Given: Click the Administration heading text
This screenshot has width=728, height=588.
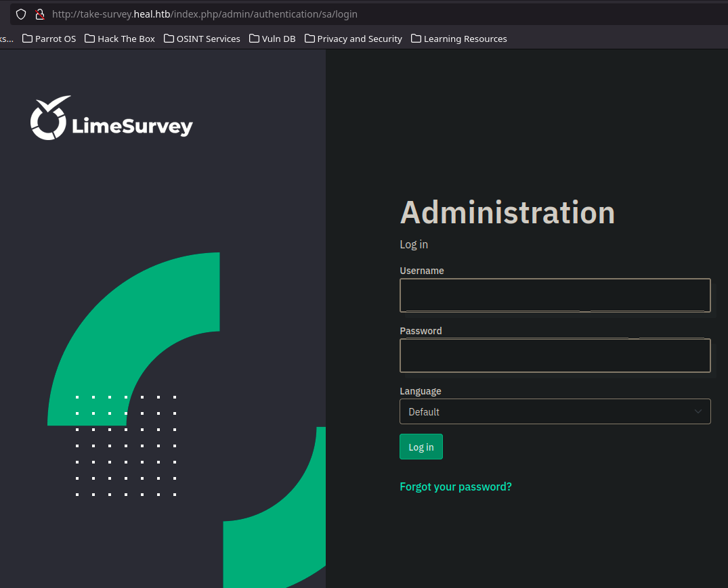Looking at the screenshot, I should pos(507,213).
